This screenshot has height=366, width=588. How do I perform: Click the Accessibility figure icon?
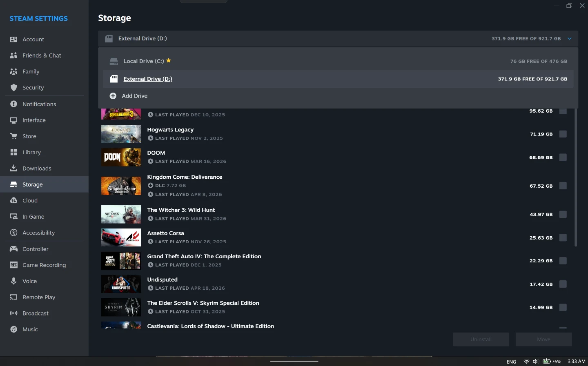tap(13, 233)
